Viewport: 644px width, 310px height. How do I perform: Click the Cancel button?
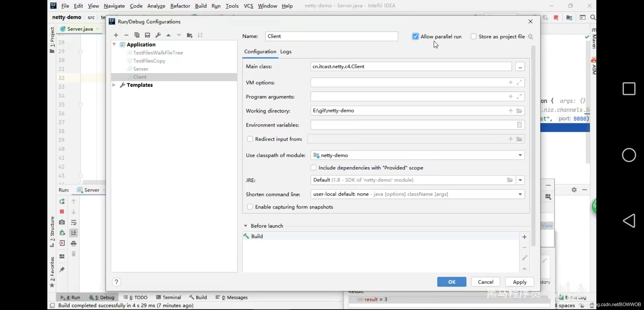click(486, 282)
